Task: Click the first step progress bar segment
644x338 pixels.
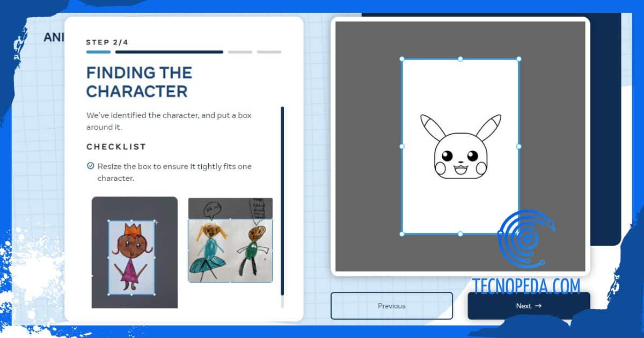Action: 99,52
